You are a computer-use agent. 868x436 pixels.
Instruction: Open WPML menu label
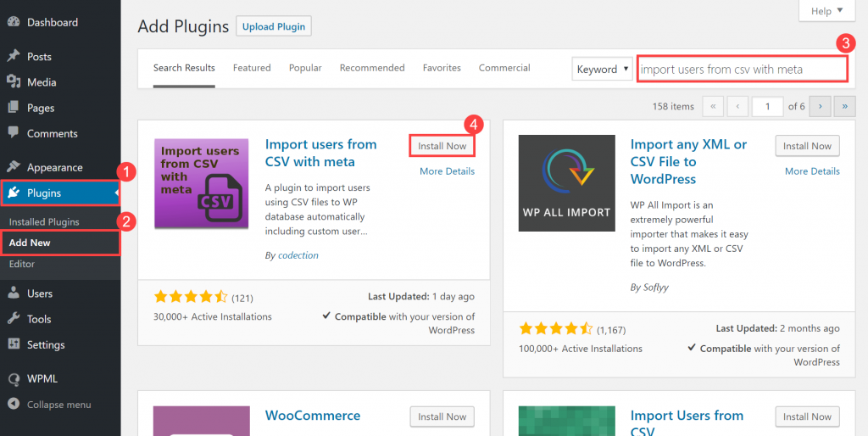[x=42, y=379]
